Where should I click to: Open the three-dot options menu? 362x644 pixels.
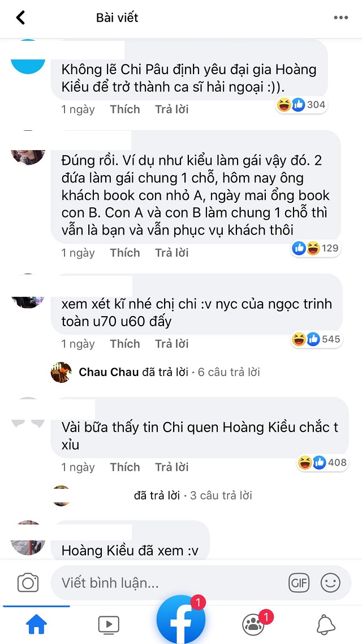point(341,18)
